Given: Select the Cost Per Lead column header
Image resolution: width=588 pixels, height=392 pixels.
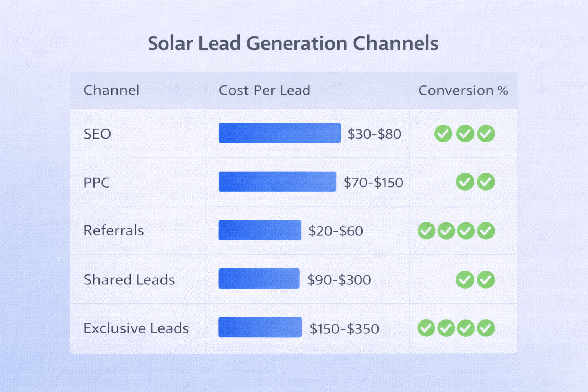Looking at the screenshot, I should (264, 90).
